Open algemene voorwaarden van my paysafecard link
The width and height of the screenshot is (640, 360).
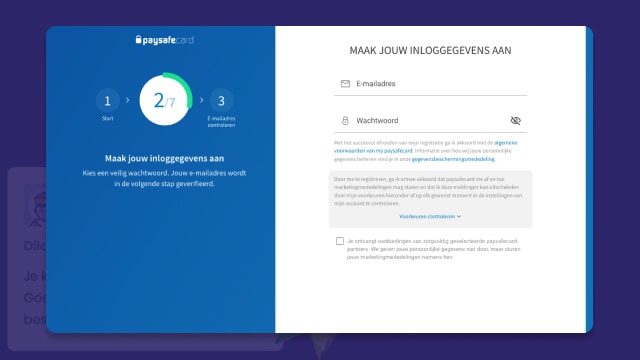click(424, 147)
